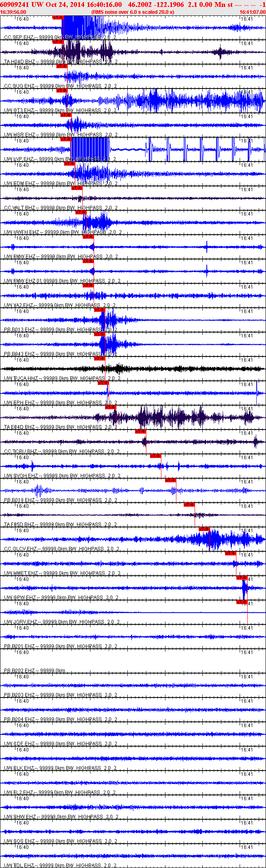Click the red pick marker on the UW OT3 EHZ trace
Screen dimensions: 266x868
[62, 91]
